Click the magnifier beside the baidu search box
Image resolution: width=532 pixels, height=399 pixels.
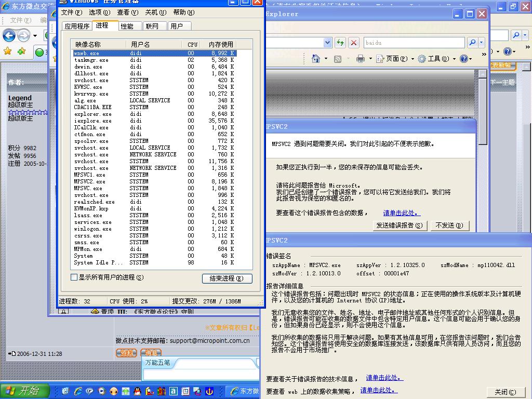pyautogui.click(x=472, y=43)
